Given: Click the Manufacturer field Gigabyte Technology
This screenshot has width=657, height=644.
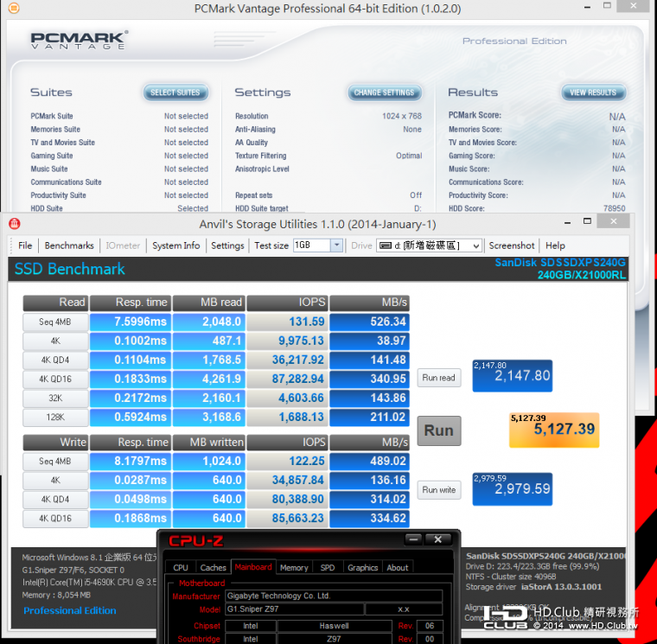Looking at the screenshot, I should (334, 596).
